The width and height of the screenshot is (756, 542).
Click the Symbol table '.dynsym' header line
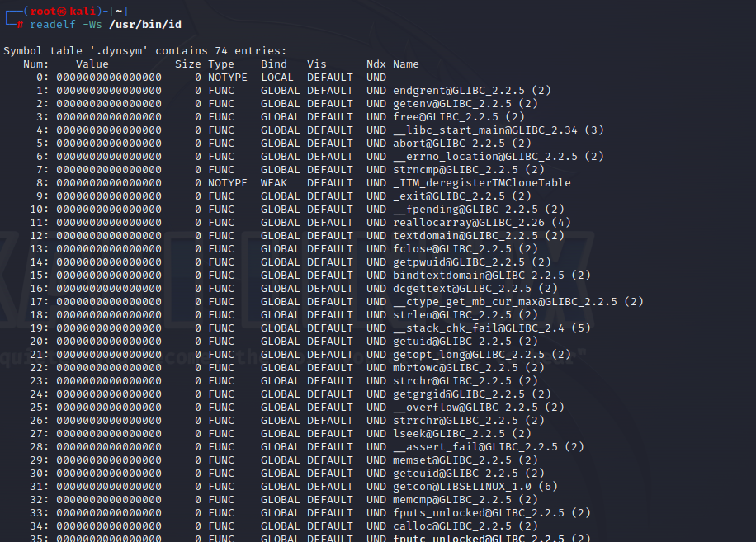(145, 51)
